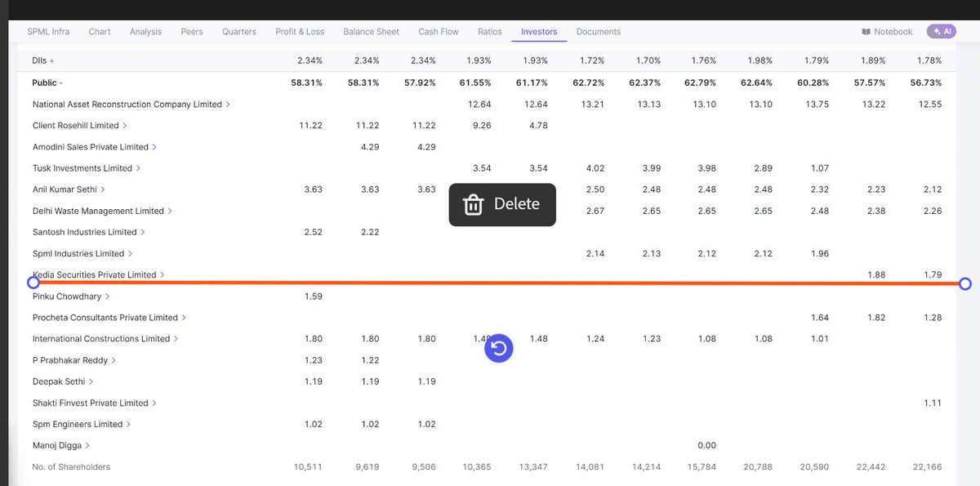980x486 pixels.
Task: Click the 1.96 value in Spml Industries row
Action: 820,254
